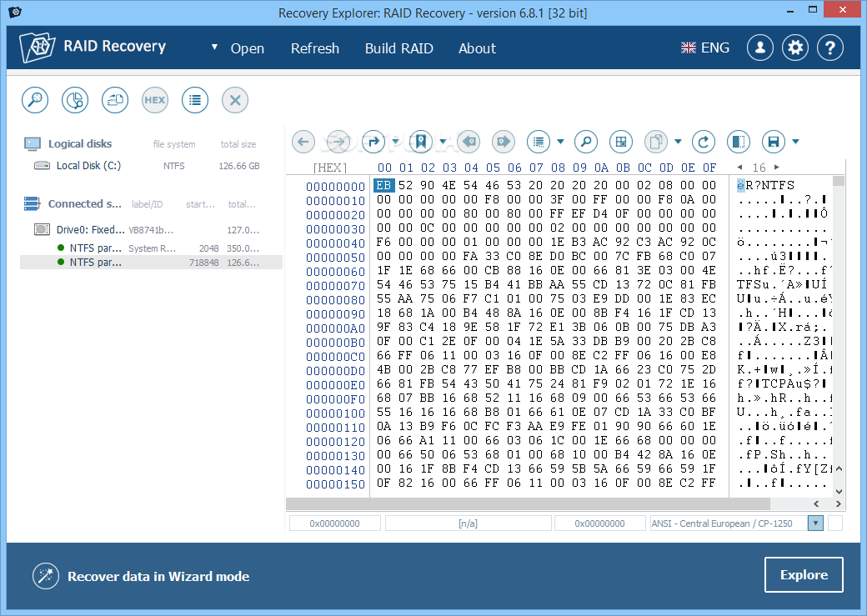Click the RAID Recovery logo icon
867x616 pixels.
tap(37, 48)
